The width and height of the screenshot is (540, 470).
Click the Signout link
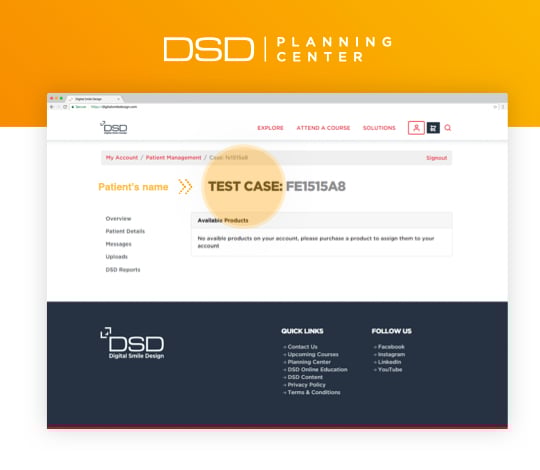pos(436,158)
